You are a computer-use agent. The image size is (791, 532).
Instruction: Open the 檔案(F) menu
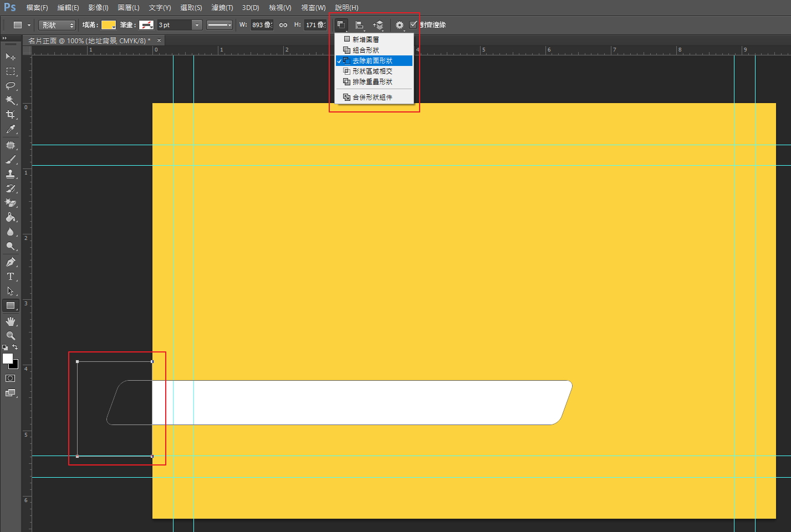(37, 8)
